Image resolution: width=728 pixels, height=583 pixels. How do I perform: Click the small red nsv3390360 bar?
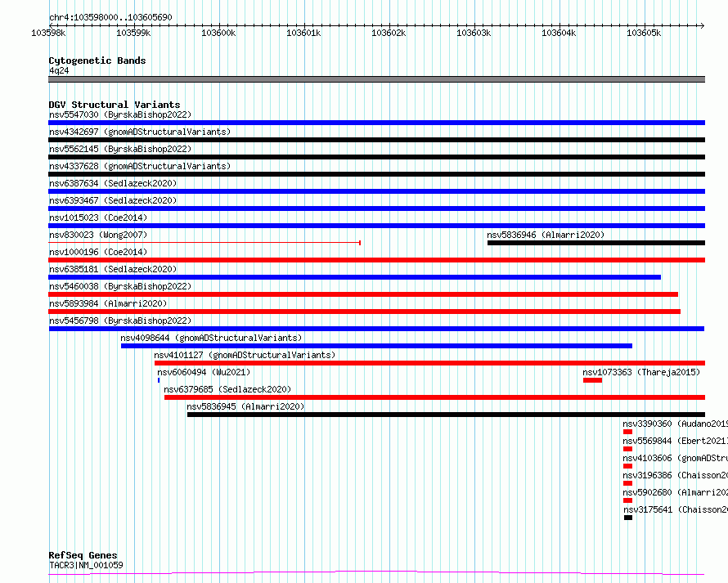[628, 432]
